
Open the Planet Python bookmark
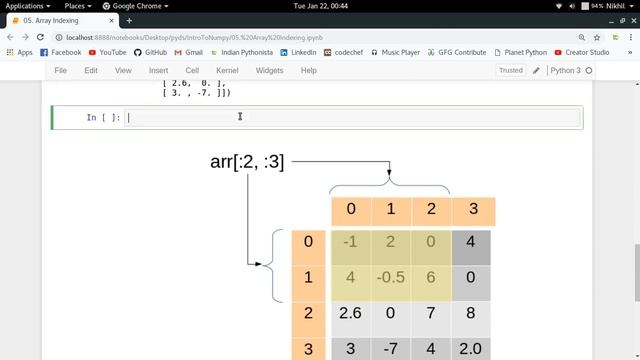[521, 52]
